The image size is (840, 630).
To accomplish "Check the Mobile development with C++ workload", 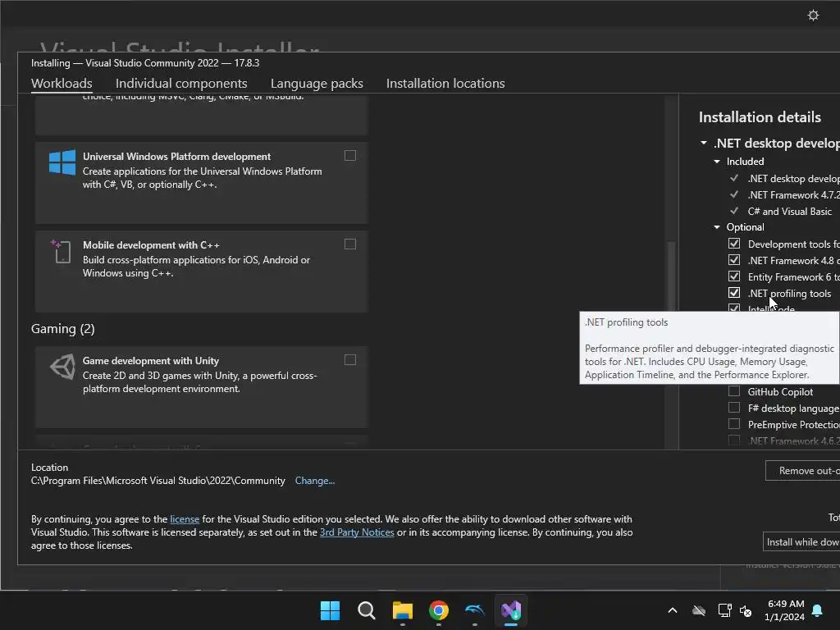I will tap(349, 244).
